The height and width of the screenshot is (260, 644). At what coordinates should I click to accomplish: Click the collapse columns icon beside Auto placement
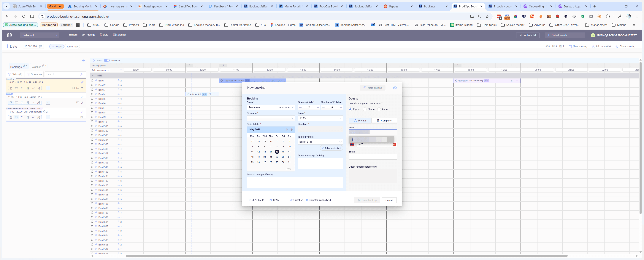pyautogui.click(x=121, y=70)
